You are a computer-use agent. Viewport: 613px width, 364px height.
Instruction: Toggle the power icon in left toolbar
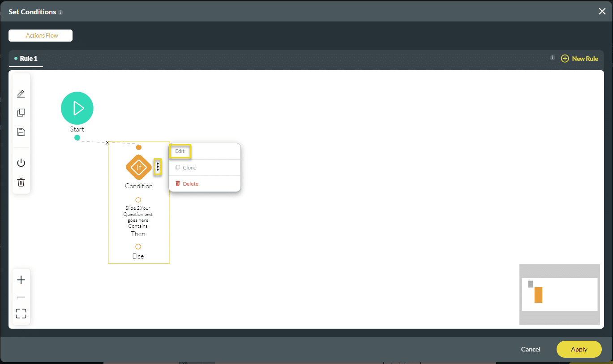pos(21,163)
